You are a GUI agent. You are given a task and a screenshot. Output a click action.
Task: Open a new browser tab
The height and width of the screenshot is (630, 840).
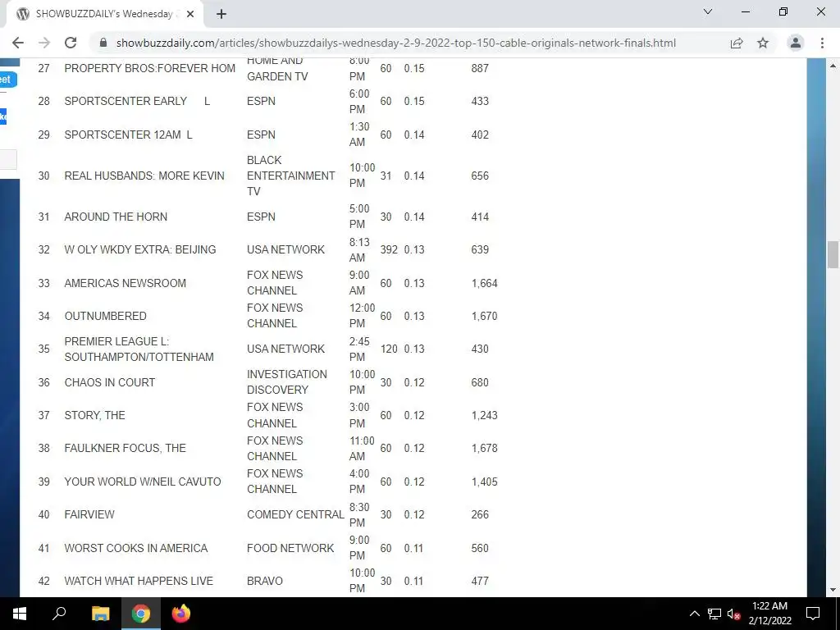coord(221,15)
